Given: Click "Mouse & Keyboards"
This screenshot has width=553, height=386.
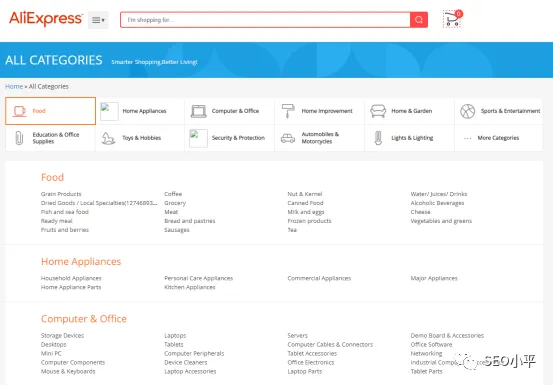Looking at the screenshot, I should point(68,372).
